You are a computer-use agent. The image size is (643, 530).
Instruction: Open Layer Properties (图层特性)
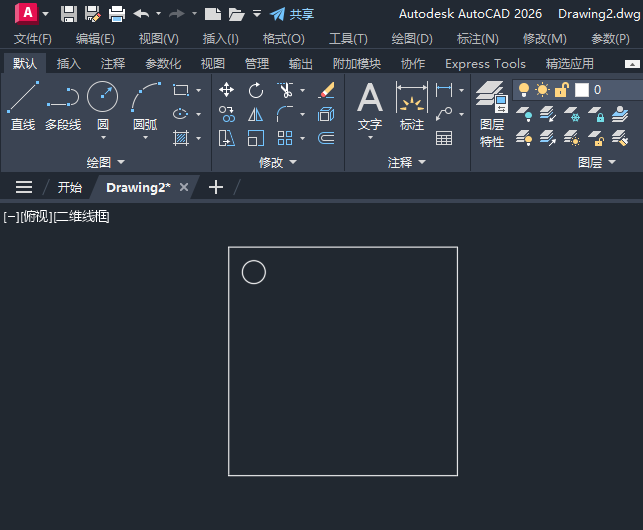pos(492,114)
